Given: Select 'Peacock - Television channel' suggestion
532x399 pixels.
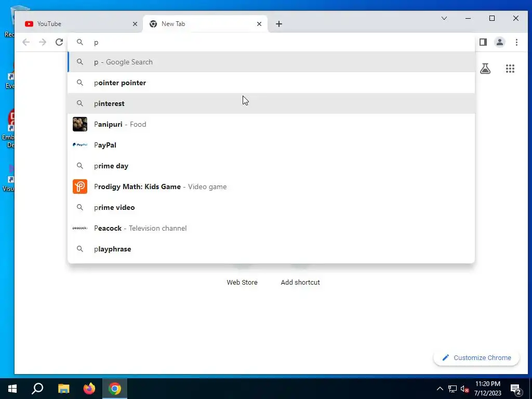Looking at the screenshot, I should (271, 228).
